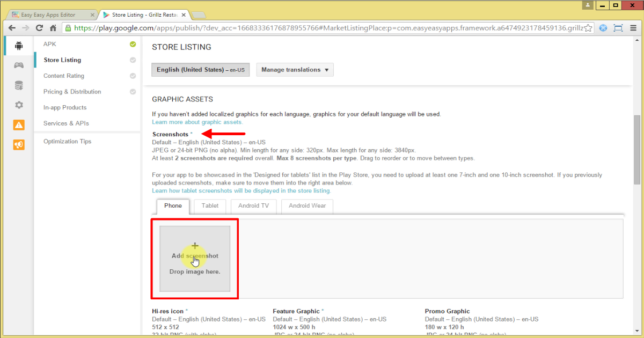Click the green checkmark beside APK
The image size is (644, 338).
[x=133, y=45]
